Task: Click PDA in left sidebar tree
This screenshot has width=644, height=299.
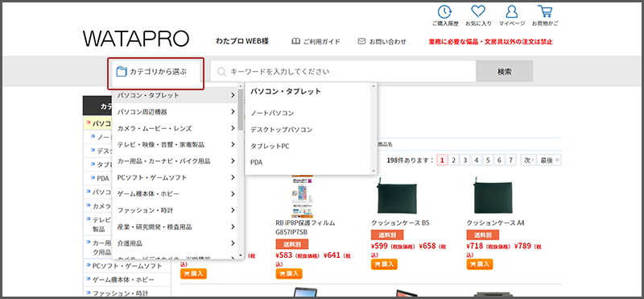Action: pos(103,178)
